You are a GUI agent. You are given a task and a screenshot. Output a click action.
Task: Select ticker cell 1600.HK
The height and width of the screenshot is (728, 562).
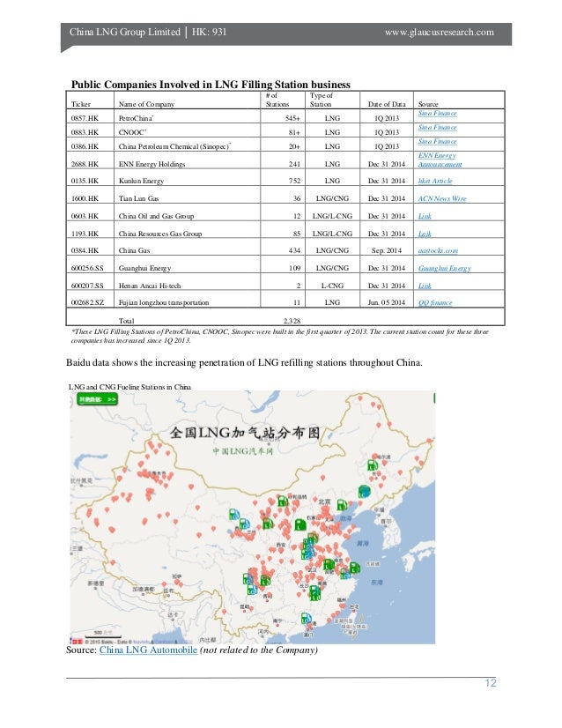(x=85, y=198)
